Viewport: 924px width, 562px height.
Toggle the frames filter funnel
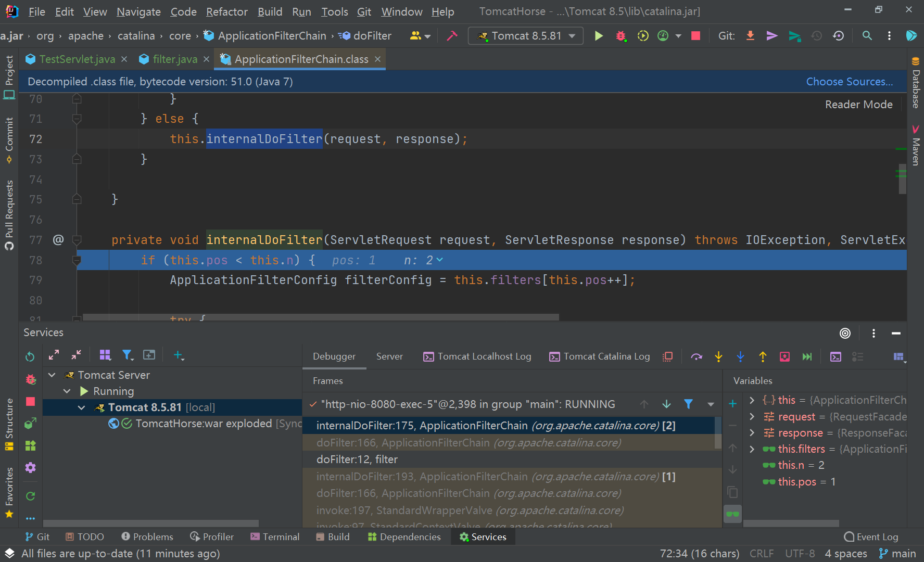[689, 404]
